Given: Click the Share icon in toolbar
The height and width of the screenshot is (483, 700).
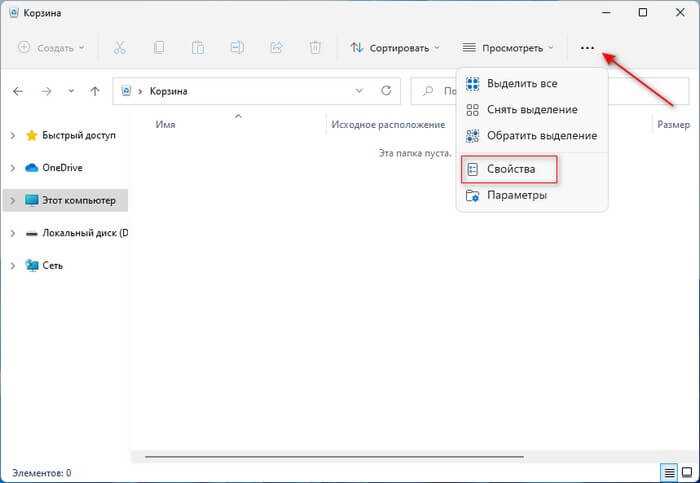Looking at the screenshot, I should coord(276,47).
